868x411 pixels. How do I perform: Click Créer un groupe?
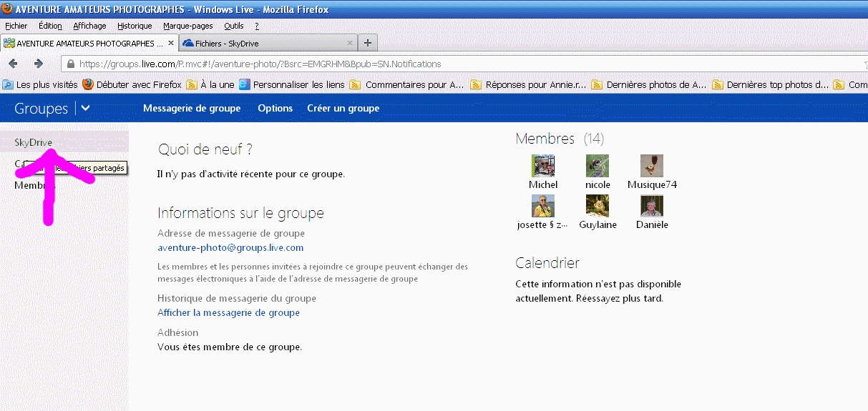tap(343, 109)
